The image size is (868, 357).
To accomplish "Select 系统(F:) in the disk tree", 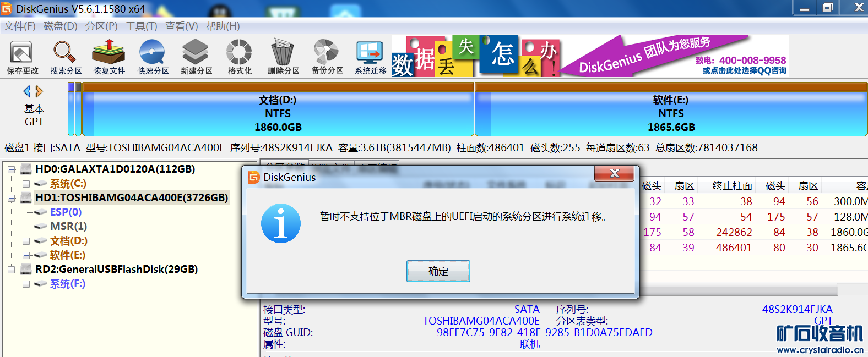I will click(68, 284).
